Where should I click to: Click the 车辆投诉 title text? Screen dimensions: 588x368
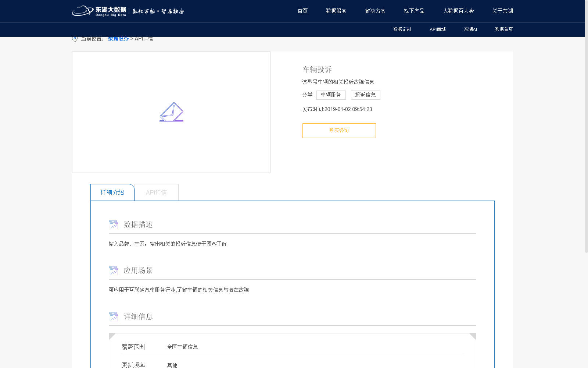[317, 70]
